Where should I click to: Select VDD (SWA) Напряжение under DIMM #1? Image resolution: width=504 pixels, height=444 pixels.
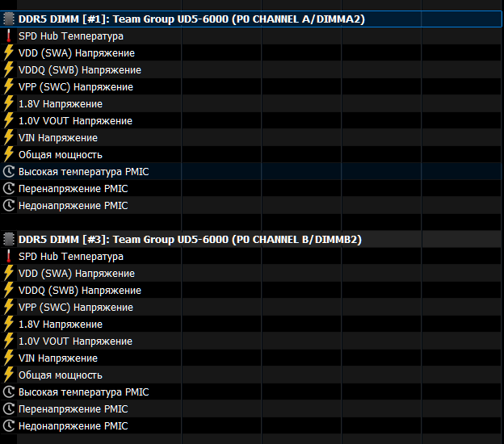click(x=77, y=53)
